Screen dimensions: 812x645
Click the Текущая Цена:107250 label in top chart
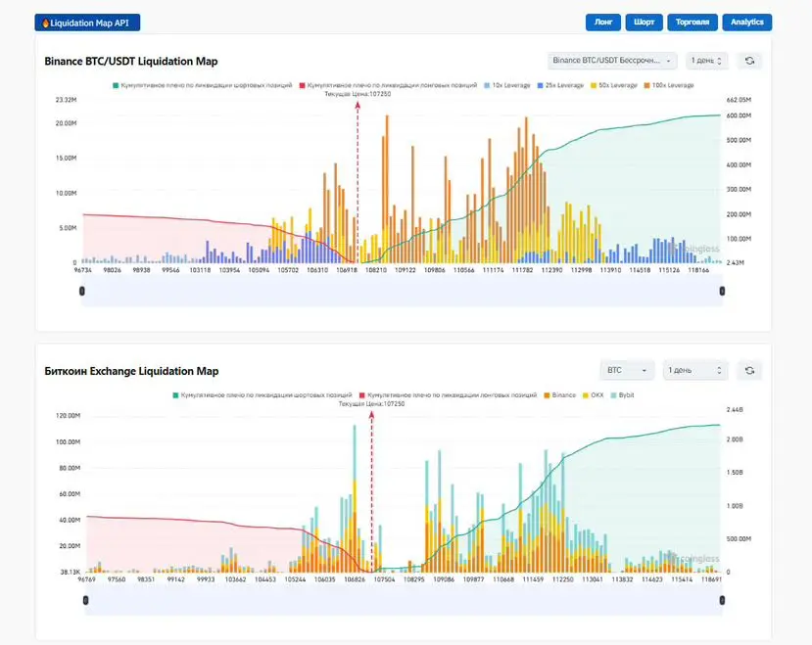(x=358, y=94)
